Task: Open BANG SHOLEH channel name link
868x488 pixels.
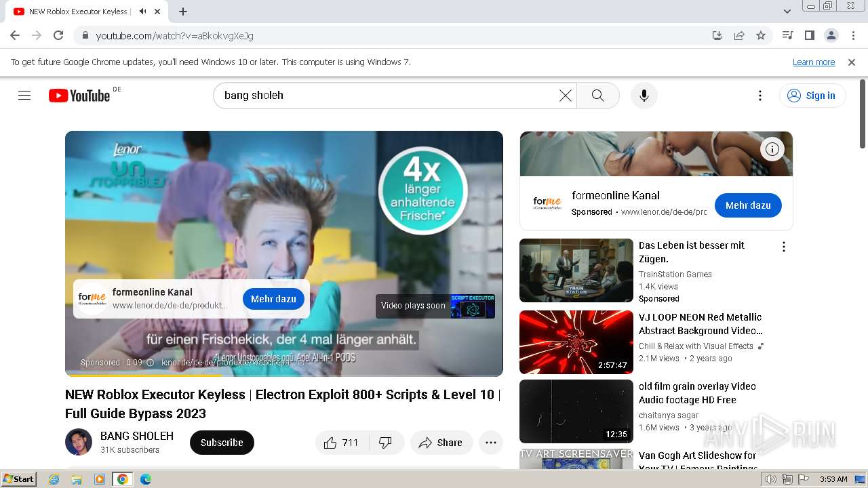Action: 137,436
